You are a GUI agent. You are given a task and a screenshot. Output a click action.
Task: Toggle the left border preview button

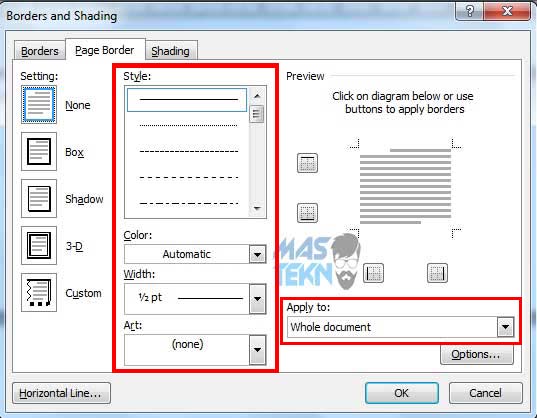tap(373, 273)
